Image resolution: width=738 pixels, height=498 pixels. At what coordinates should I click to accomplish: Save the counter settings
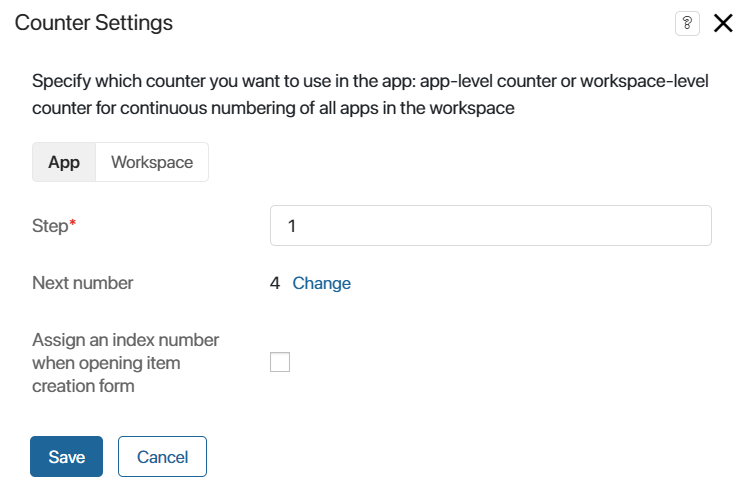click(x=66, y=457)
